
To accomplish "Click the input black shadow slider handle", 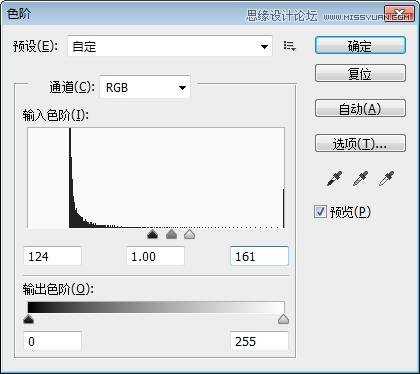I will tap(152, 234).
